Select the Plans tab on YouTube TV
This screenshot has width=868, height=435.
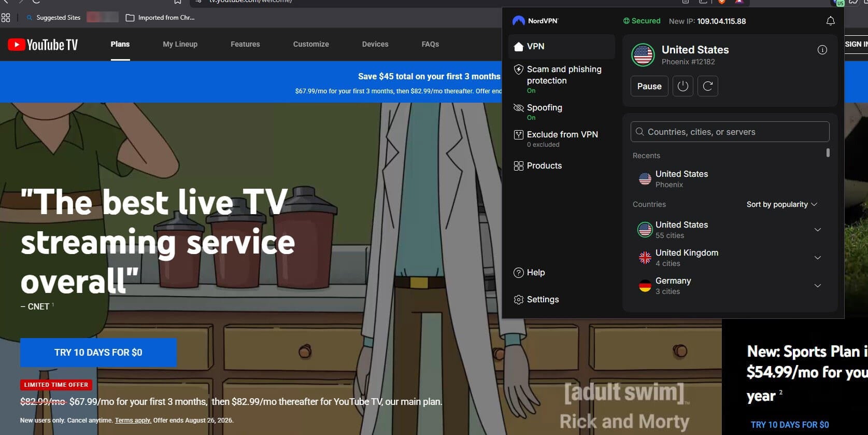(120, 45)
